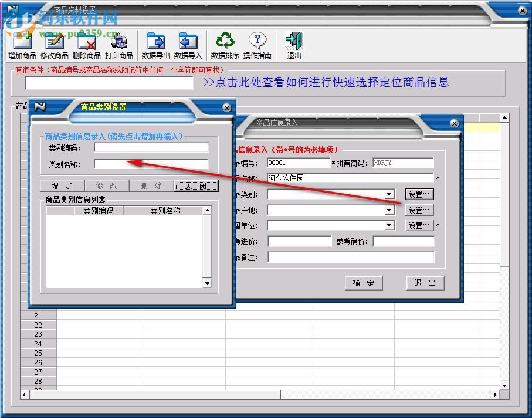Screen dimensions: 532x418
Task: Click the grid horizontal scroll right arrow
Action: pos(496,395)
